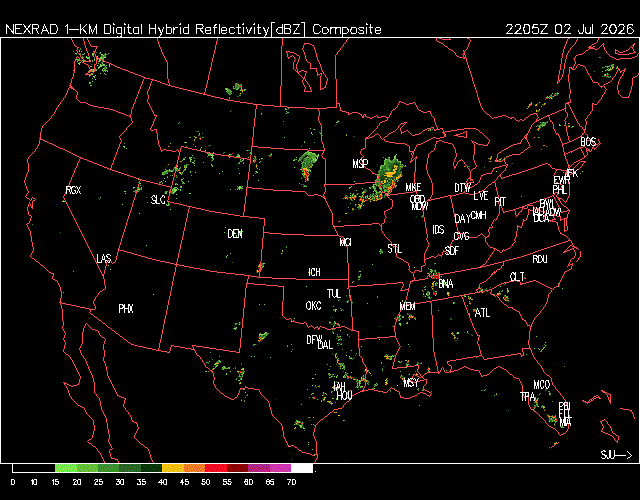The height and width of the screenshot is (500, 640).
Task: Click the bright red 50 dBZ legend swatch
Action: [216, 468]
